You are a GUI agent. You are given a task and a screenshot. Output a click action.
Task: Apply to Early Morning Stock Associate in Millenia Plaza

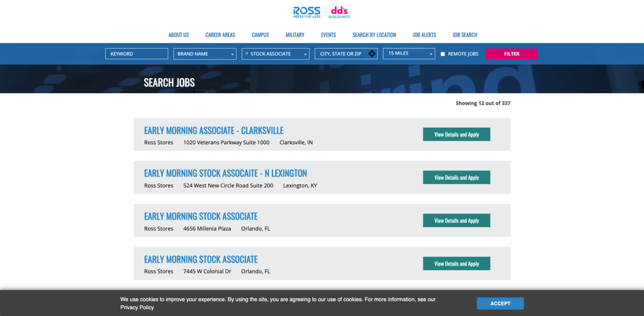(x=457, y=220)
